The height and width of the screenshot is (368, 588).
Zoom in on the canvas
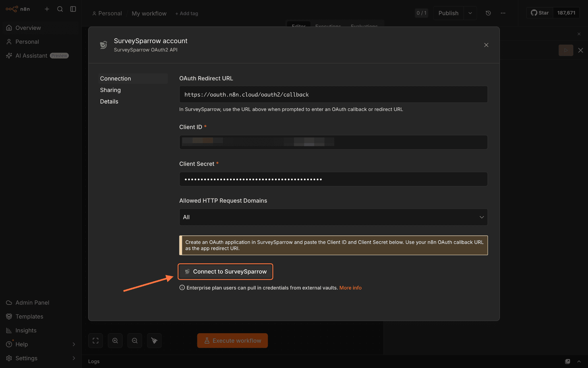115,341
